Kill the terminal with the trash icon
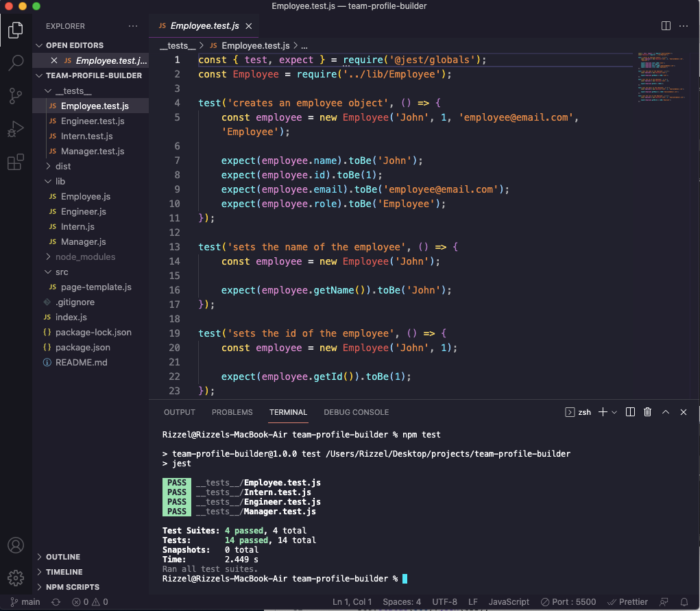The image size is (700, 611). 647,411
